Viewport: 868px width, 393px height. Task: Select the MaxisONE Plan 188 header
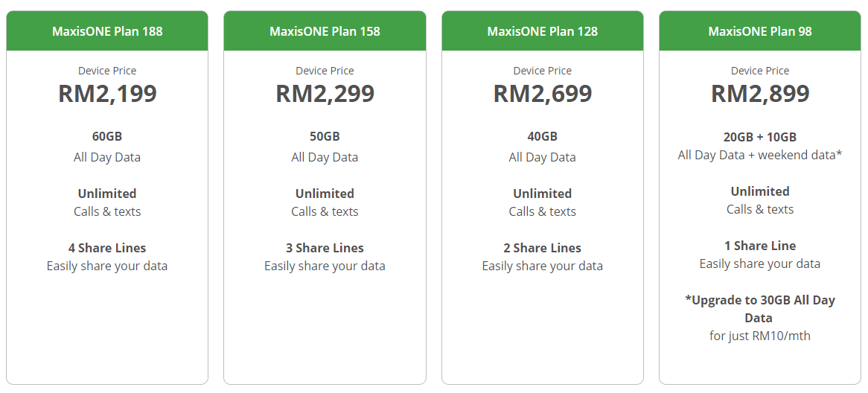coord(107,31)
